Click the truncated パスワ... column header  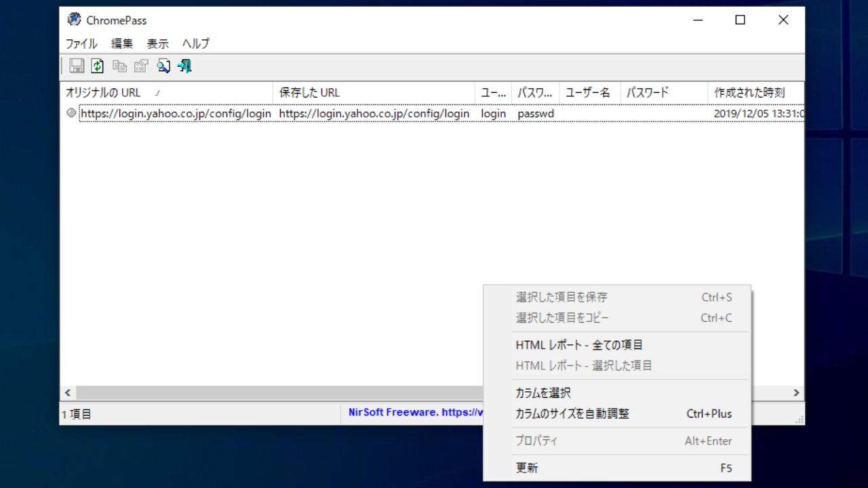(535, 93)
